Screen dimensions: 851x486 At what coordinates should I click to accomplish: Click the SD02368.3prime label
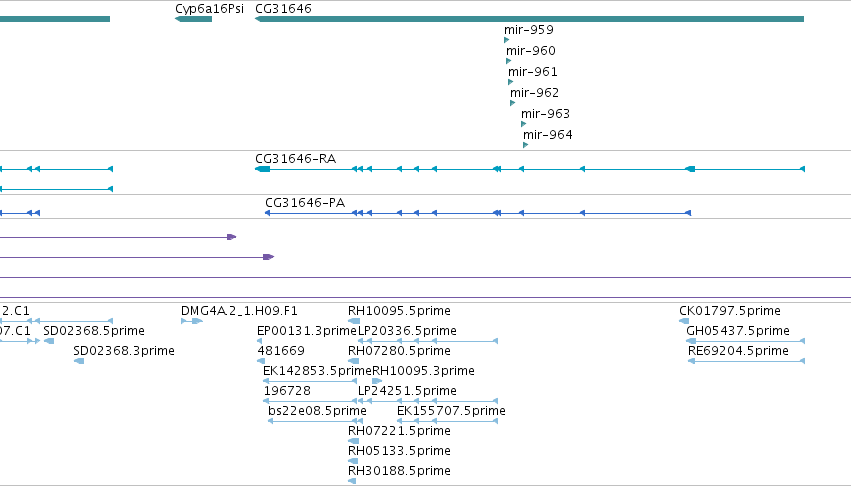click(x=124, y=351)
